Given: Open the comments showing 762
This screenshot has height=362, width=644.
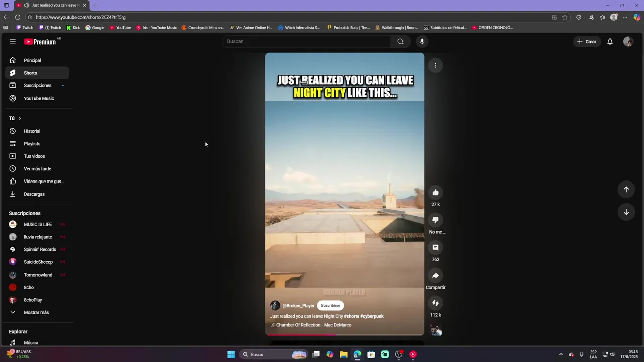Looking at the screenshot, I should [x=435, y=247].
